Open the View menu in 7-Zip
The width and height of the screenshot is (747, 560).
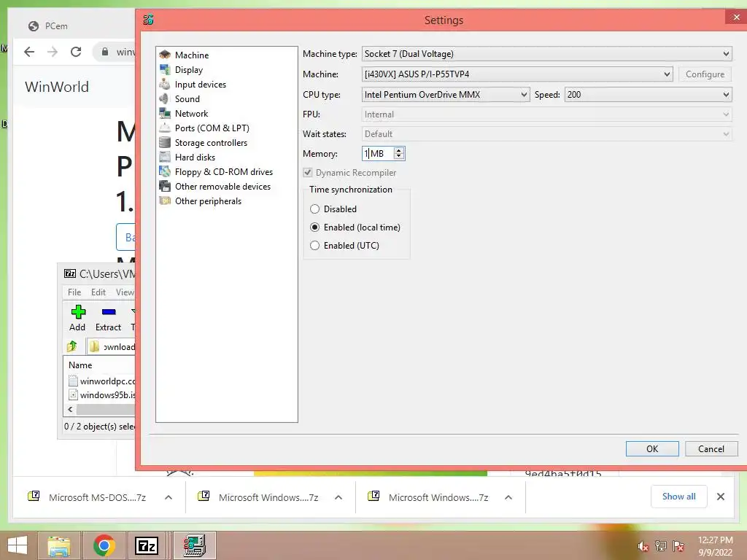(125, 292)
